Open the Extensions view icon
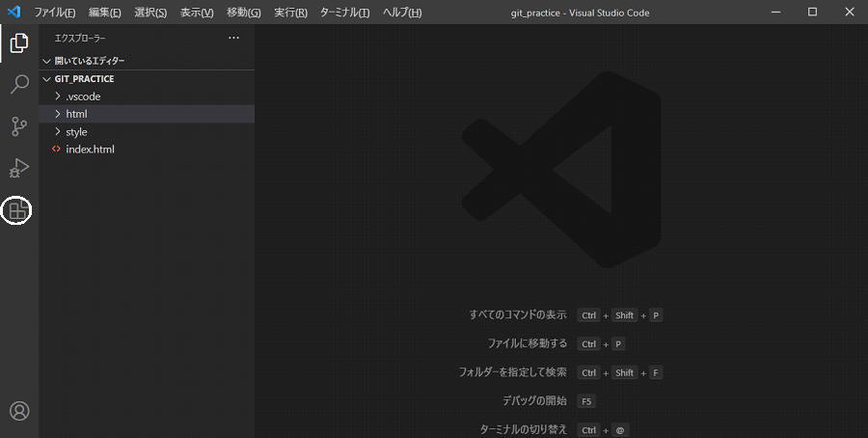Screen dimensions: 868x438 17,210
